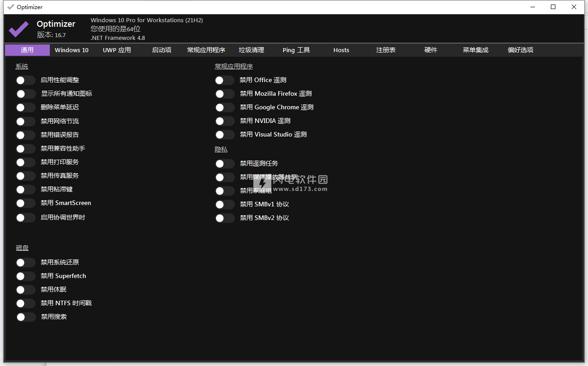Minimize the Optimizer window

coord(532,7)
